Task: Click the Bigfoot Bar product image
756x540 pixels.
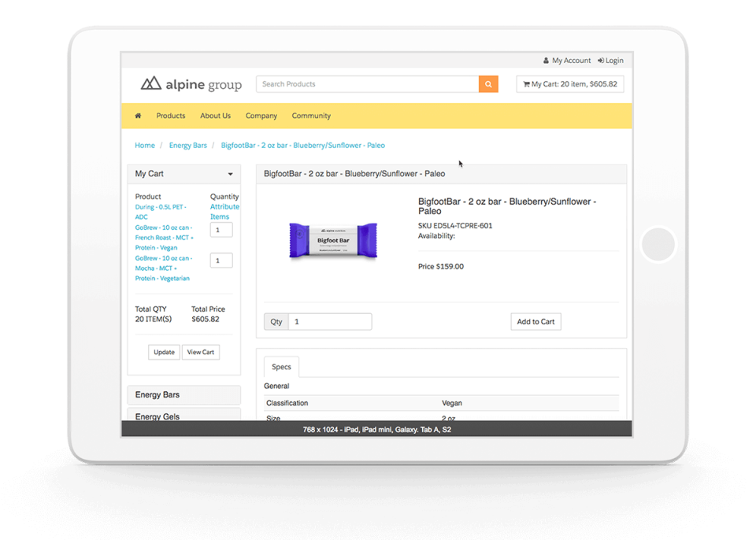Action: click(333, 239)
